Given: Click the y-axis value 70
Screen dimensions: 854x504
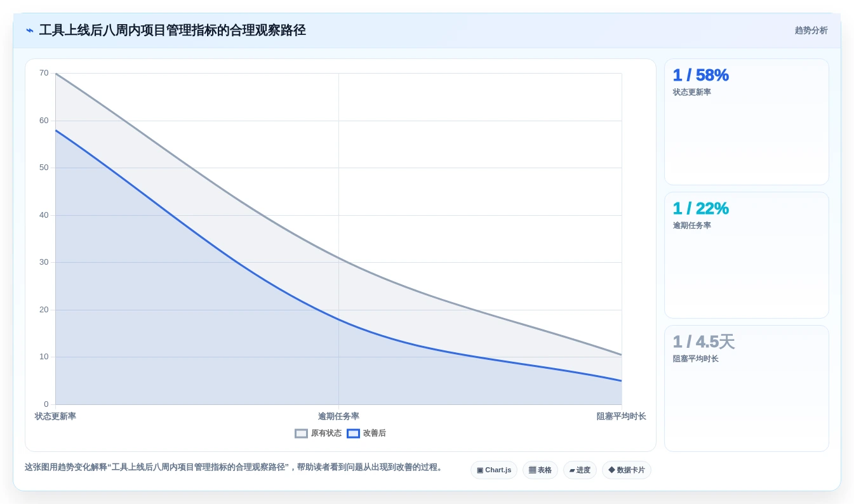Looking at the screenshot, I should [44, 73].
